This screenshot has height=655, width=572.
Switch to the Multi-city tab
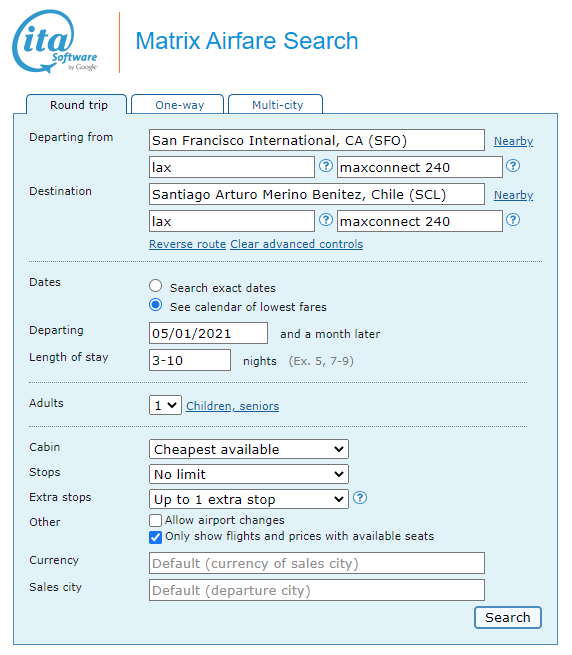click(276, 104)
